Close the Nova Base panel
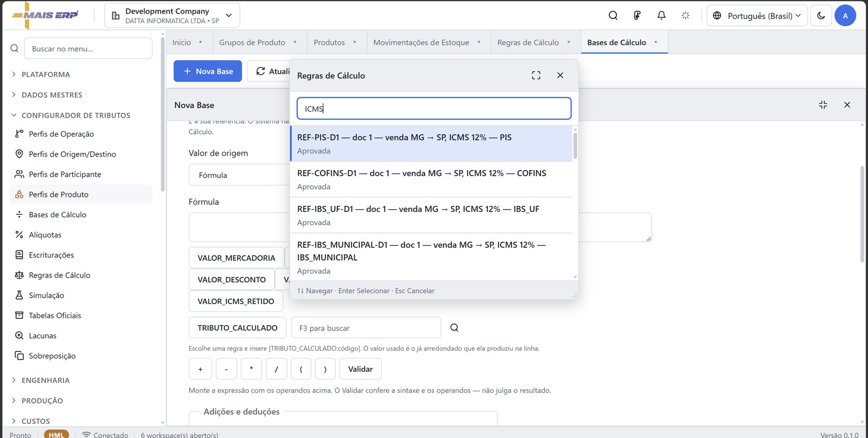868x438 pixels. pos(847,105)
